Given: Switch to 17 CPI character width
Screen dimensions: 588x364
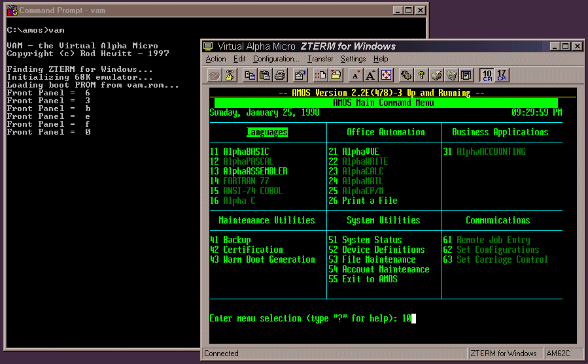Looking at the screenshot, I should (502, 75).
